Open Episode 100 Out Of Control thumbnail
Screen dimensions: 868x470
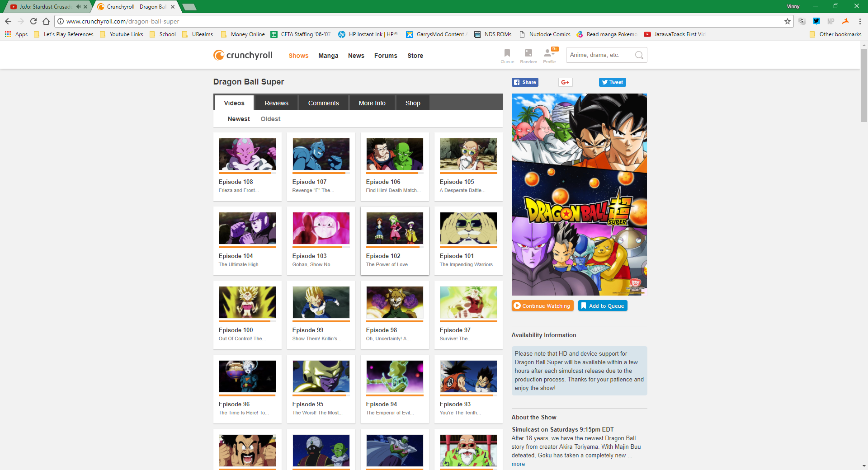pos(247,302)
